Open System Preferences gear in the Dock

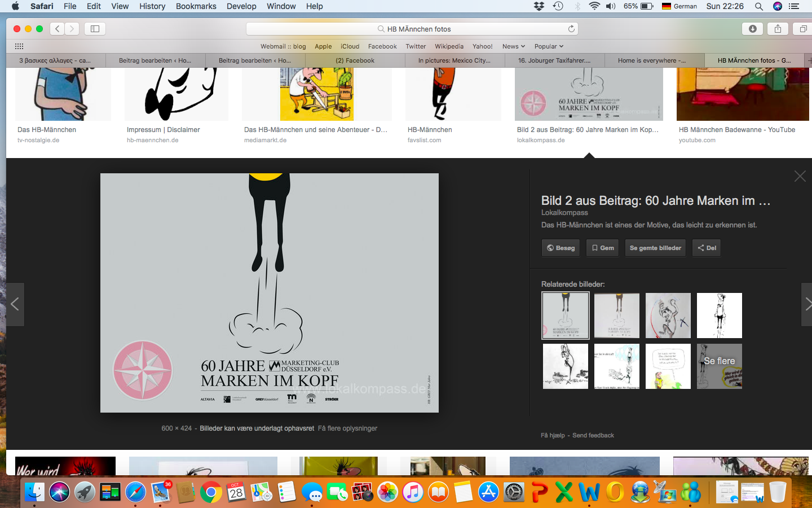tap(514, 492)
